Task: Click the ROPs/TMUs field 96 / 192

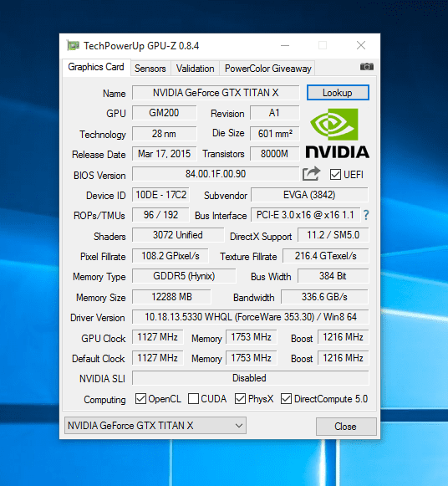Action: click(x=160, y=215)
